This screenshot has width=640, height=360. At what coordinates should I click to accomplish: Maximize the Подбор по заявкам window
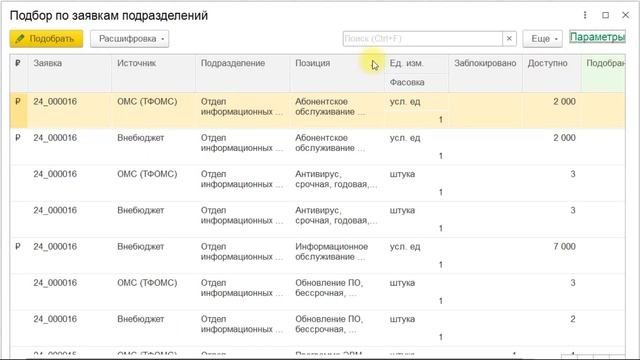point(605,15)
